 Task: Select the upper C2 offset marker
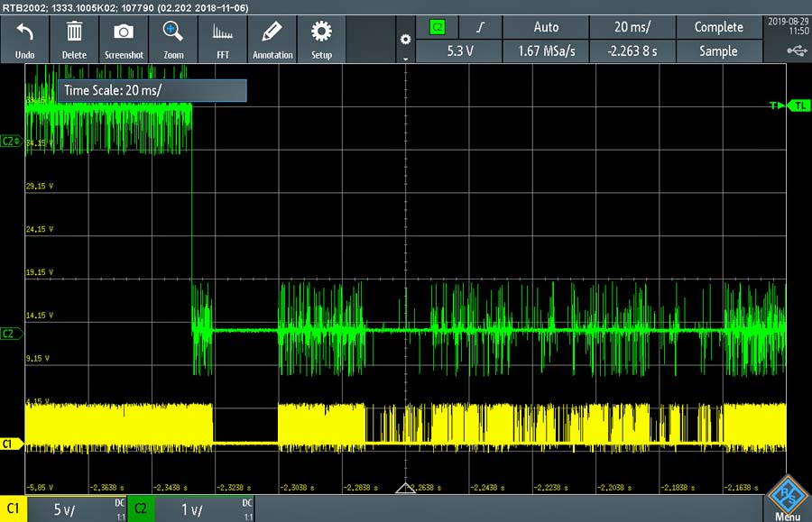pos(12,141)
